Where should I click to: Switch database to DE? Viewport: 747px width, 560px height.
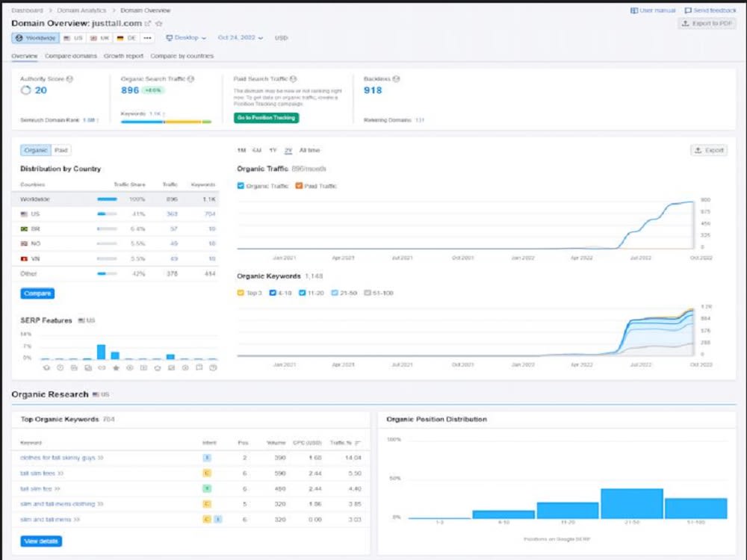(126, 38)
